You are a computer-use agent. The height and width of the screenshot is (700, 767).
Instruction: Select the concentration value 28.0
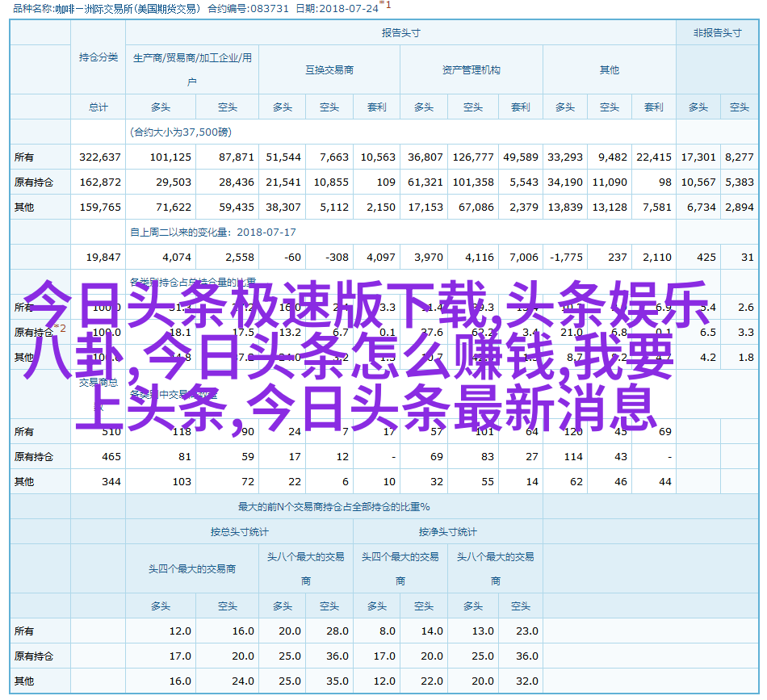tap(337, 631)
